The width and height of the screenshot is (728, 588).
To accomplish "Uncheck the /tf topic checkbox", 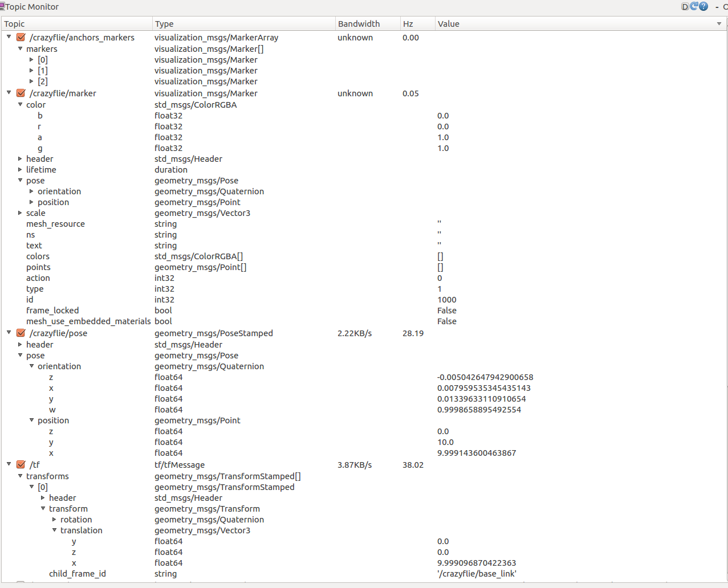I will pyautogui.click(x=21, y=464).
